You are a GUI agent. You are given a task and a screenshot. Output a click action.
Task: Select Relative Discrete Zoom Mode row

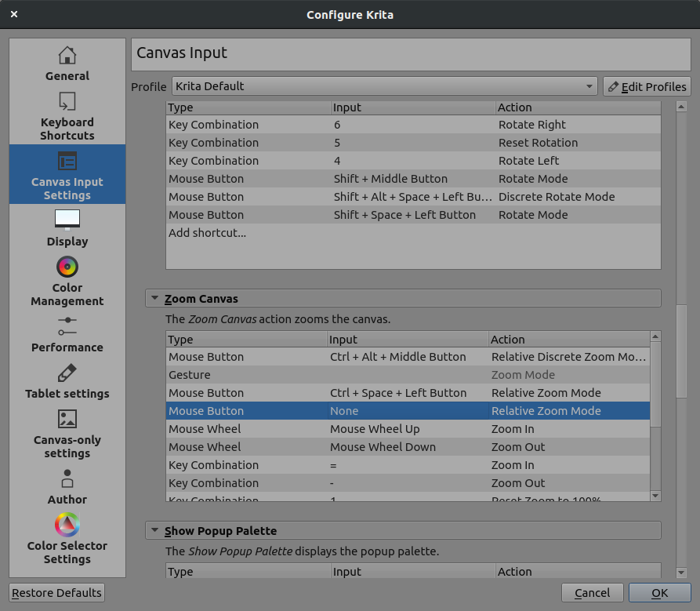point(408,357)
